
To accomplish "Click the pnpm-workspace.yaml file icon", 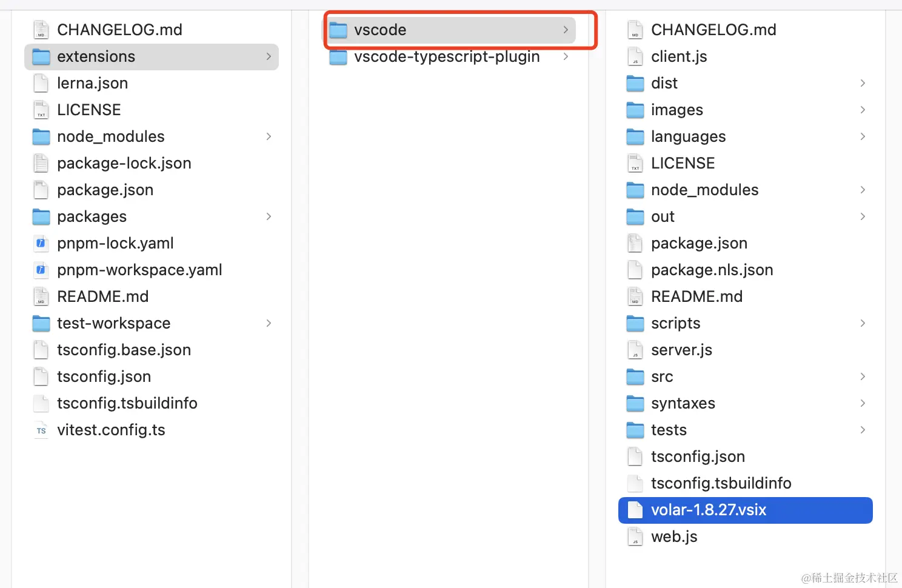I will pos(41,270).
